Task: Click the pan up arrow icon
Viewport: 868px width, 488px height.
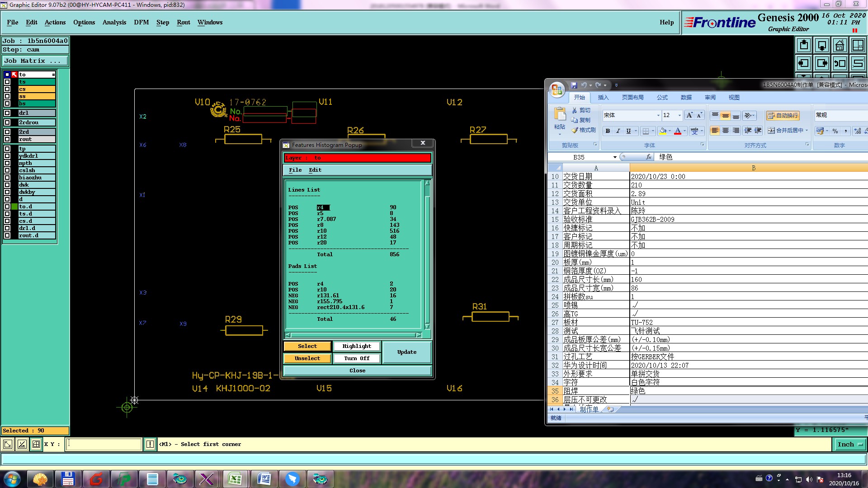Action: (x=804, y=45)
